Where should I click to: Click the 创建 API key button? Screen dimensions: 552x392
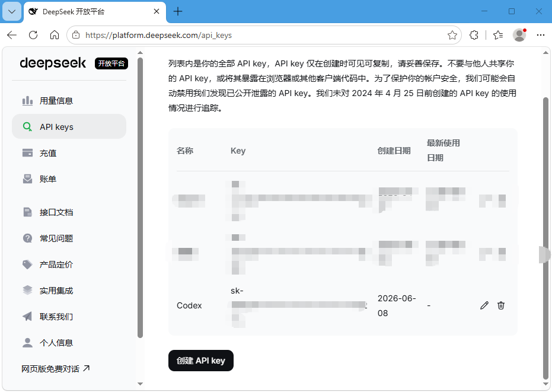(x=200, y=361)
